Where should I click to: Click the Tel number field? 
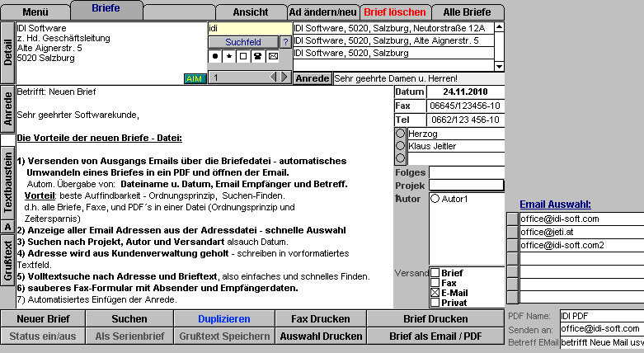(x=465, y=120)
